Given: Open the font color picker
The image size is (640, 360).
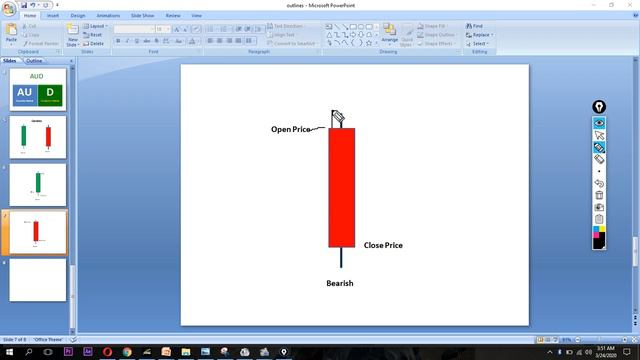Looking at the screenshot, I should (192, 41).
